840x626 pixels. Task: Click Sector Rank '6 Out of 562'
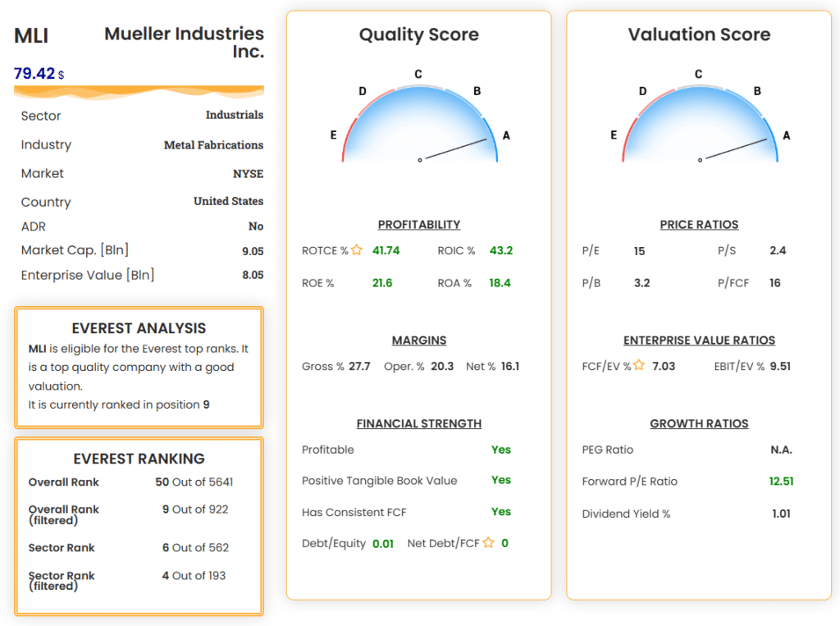(195, 547)
